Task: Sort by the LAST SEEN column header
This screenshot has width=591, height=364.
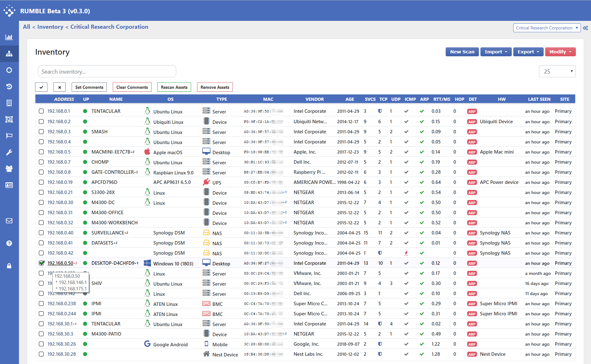Action: [x=539, y=99]
